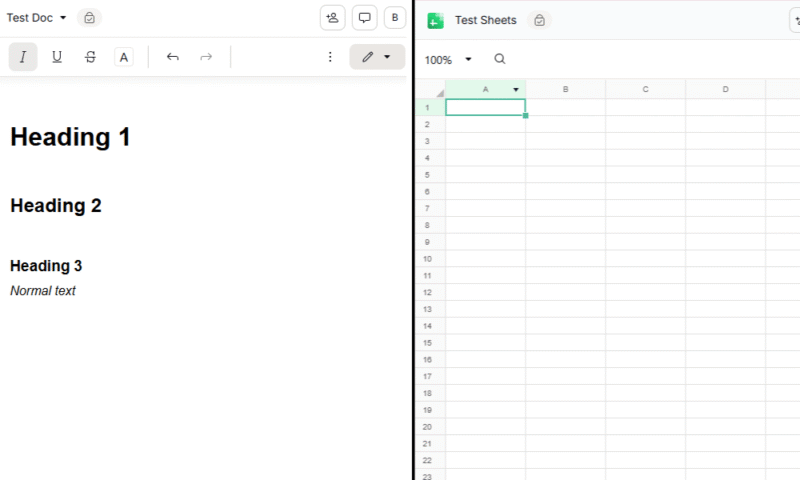Open the comments speech bubble icon
The width and height of the screenshot is (800, 480).
[x=365, y=18]
